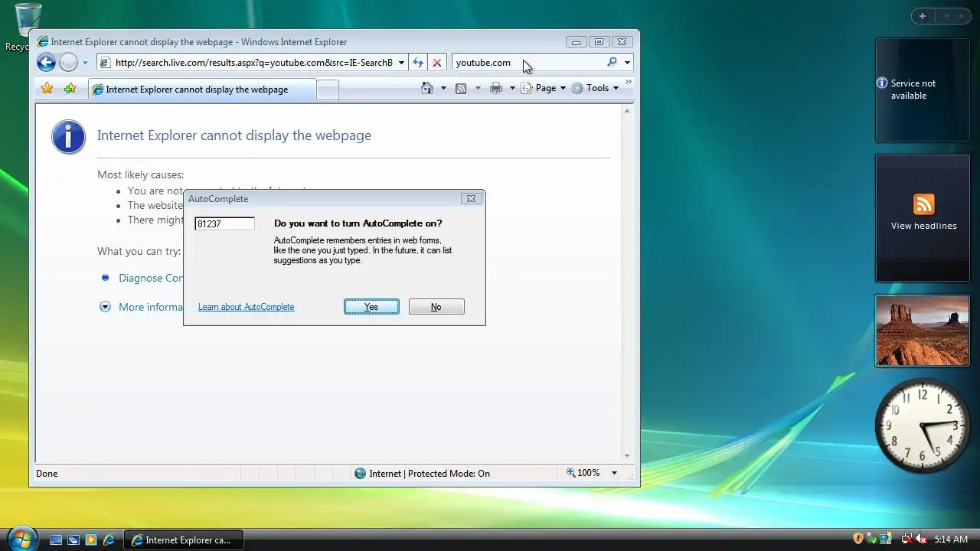This screenshot has width=980, height=551.
Task: Open the Favorites Center star icon
Action: [x=47, y=89]
